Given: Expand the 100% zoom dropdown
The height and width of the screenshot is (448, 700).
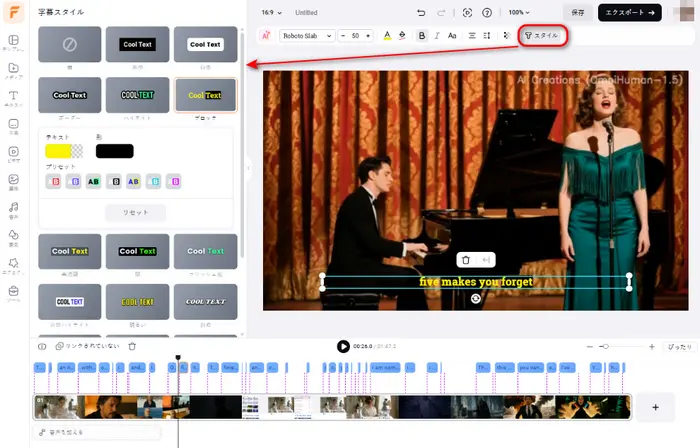Looking at the screenshot, I should tap(521, 13).
